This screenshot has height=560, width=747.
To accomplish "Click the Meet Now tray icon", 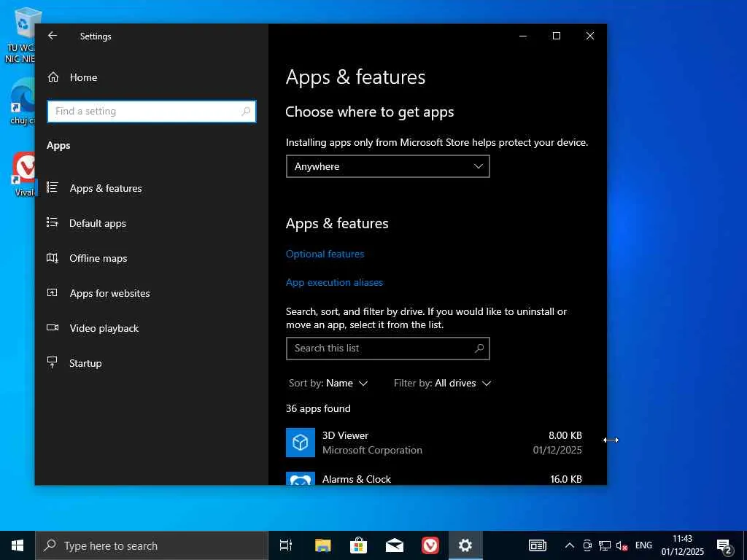I will point(587,545).
